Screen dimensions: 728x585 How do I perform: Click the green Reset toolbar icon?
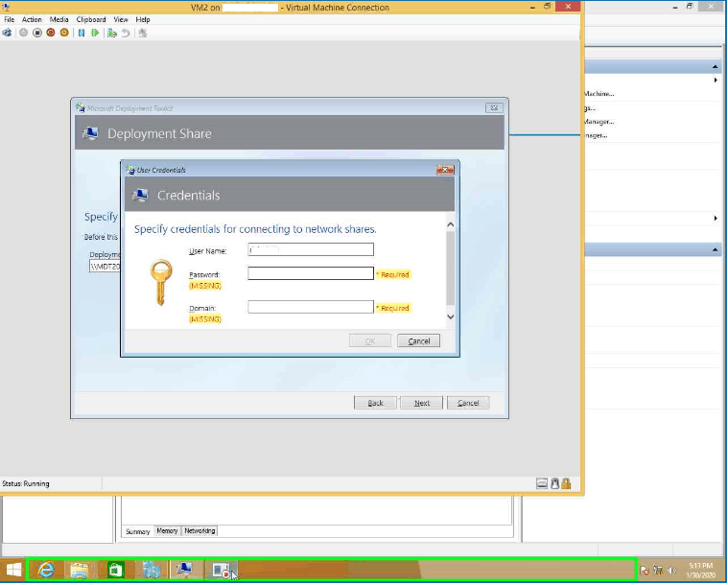tap(95, 33)
